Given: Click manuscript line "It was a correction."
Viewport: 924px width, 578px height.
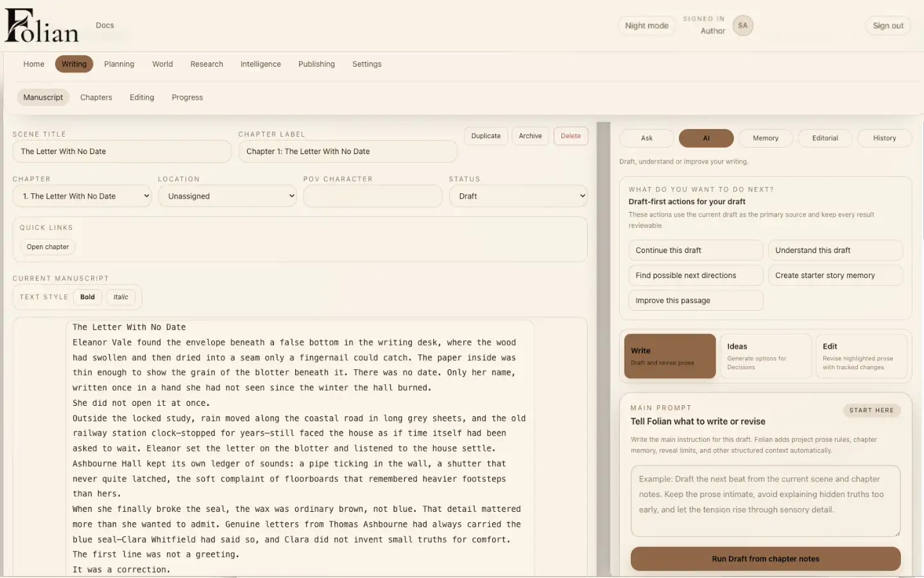Looking at the screenshot, I should [x=121, y=570].
